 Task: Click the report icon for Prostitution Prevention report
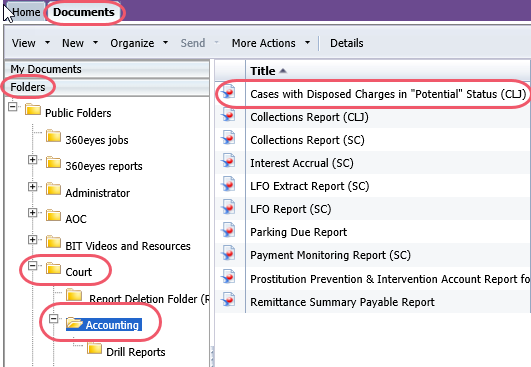(229, 276)
